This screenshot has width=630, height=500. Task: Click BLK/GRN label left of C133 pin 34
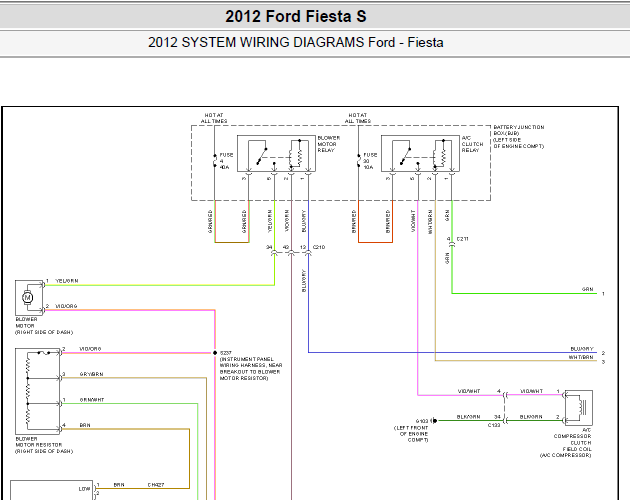tap(468, 417)
